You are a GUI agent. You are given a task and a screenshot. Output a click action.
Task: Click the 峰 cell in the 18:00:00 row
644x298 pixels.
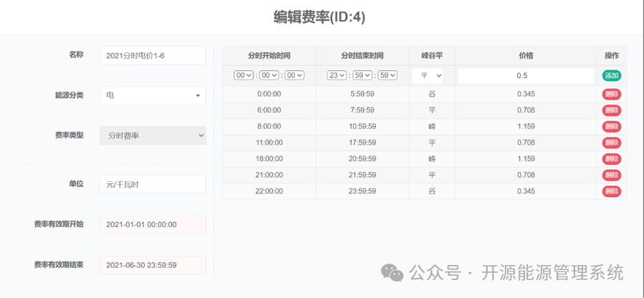432,159
